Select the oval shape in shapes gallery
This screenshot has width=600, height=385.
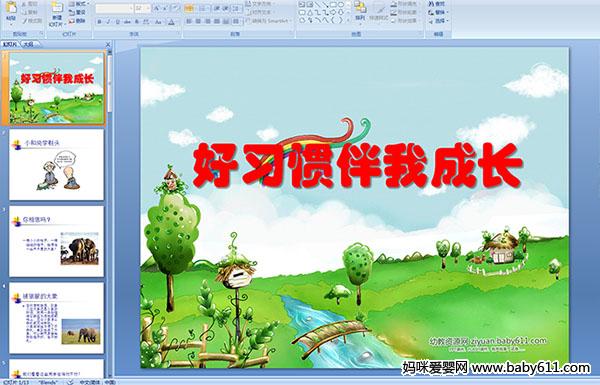(341, 5)
